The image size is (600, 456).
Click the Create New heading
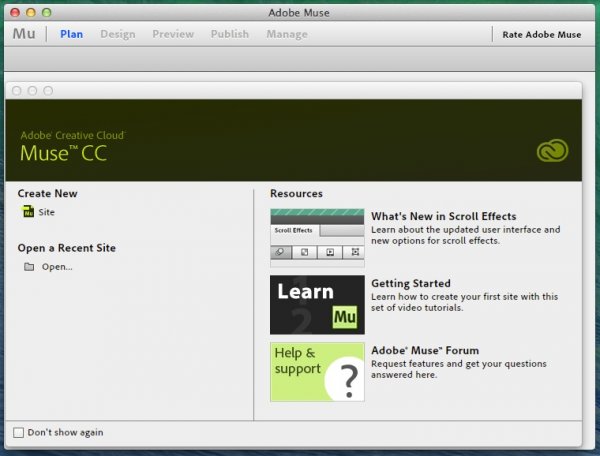[x=47, y=193]
